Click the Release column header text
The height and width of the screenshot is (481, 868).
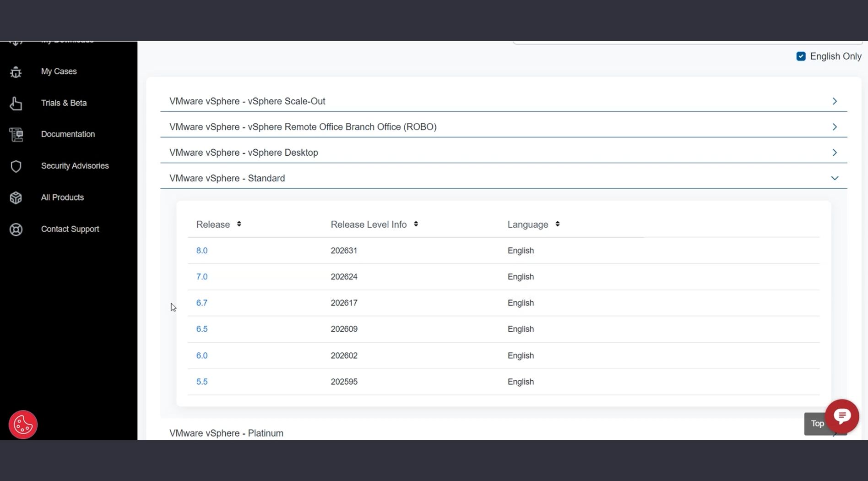(x=213, y=224)
